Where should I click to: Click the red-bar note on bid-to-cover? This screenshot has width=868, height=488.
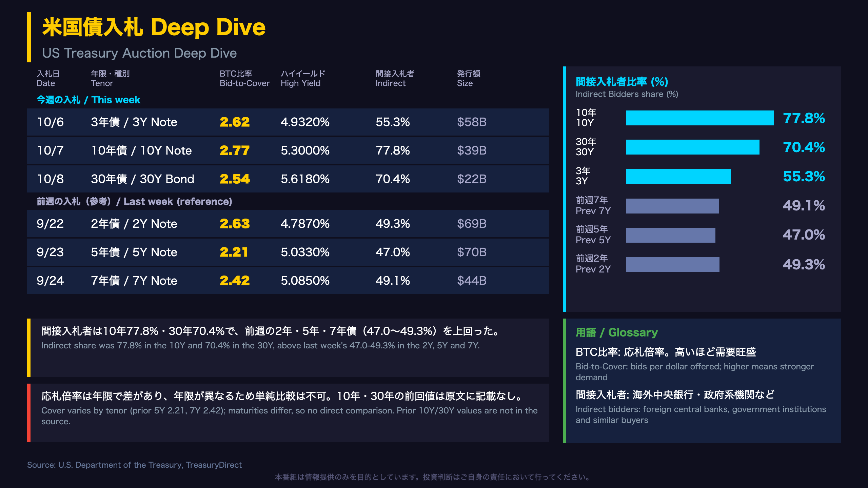288,413
